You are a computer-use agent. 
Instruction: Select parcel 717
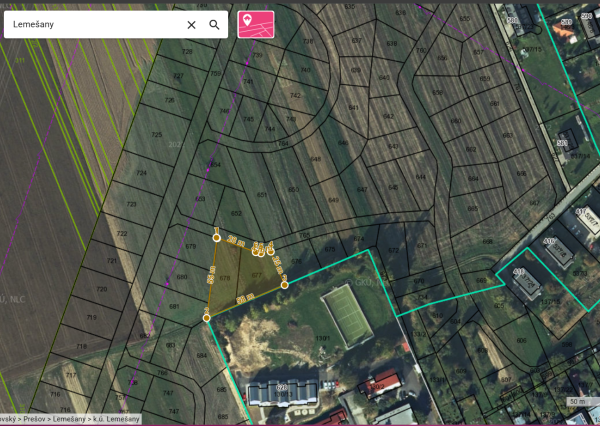[x=71, y=375]
